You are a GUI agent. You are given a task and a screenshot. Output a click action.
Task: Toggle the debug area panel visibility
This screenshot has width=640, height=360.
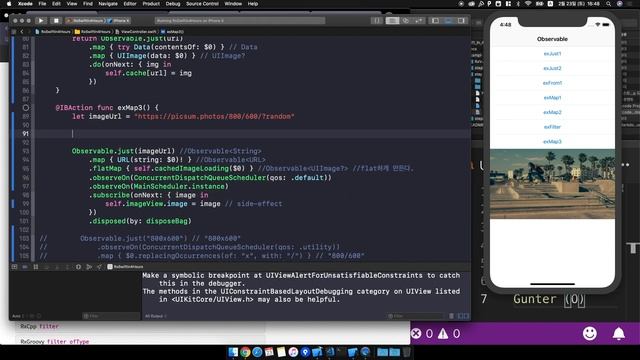(448, 20)
